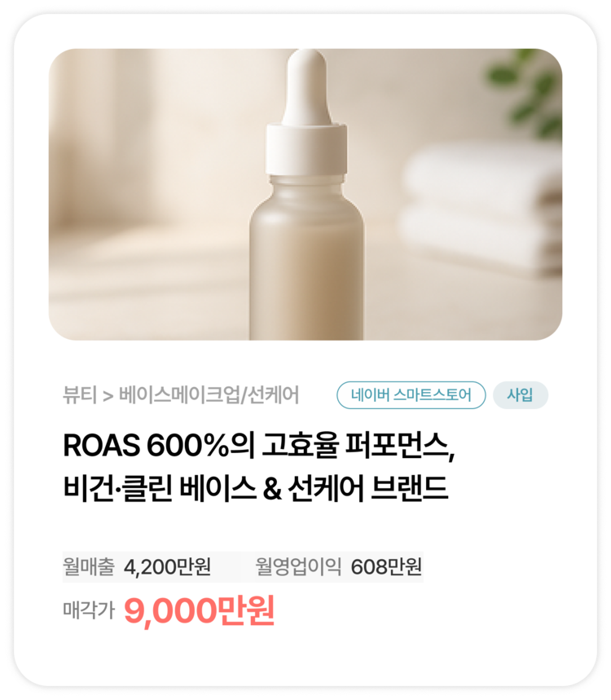Click the folded white towels in photo

tap(480, 208)
